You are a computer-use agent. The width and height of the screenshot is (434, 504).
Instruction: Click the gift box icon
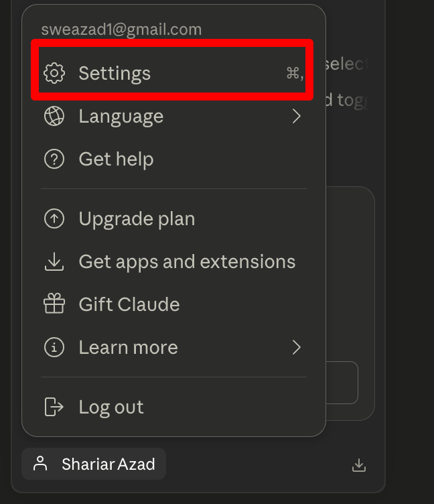point(54,304)
